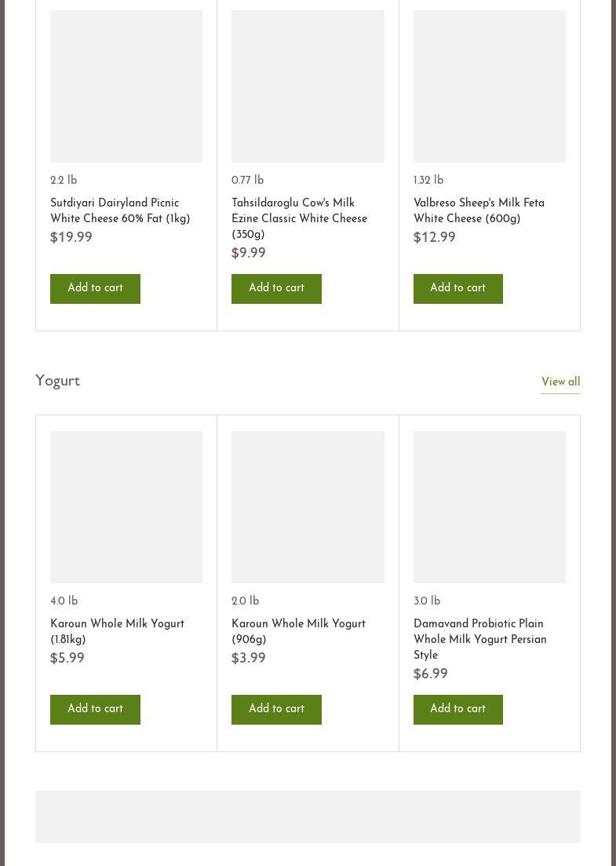Open Tahsildaroglu Cow's Milk Ezine Cheese title link
Screen dimensions: 616x866
(x=299, y=219)
